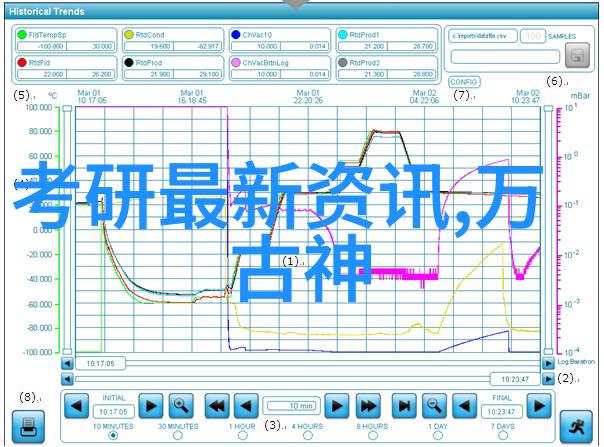Viewport: 604px width, 447px height.
Task: Move FINAL time forward with right arrow
Action: (x=539, y=406)
